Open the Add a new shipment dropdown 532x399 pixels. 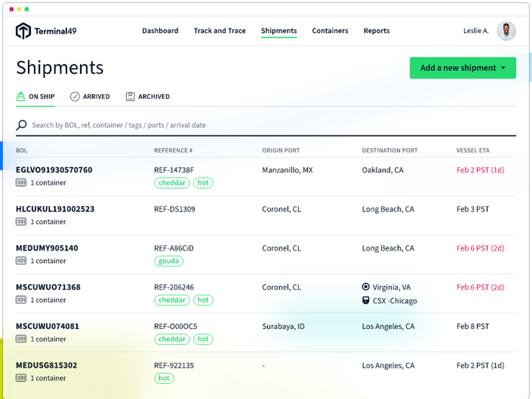click(463, 68)
